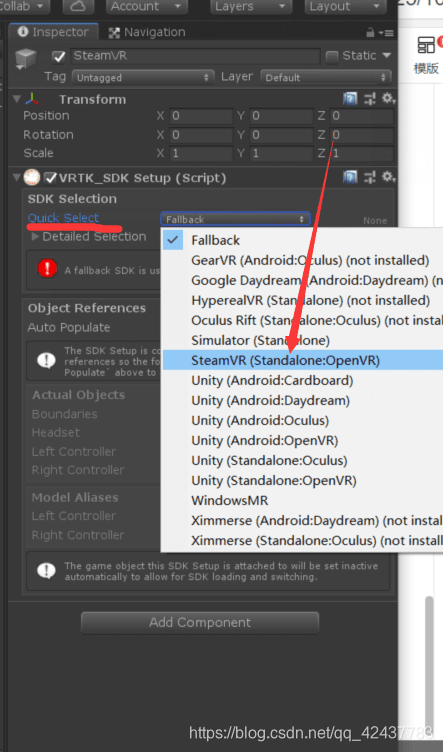Screen dimensions: 443x752
Task: Open the Tag Untagged dropdown
Action: pyautogui.click(x=143, y=77)
